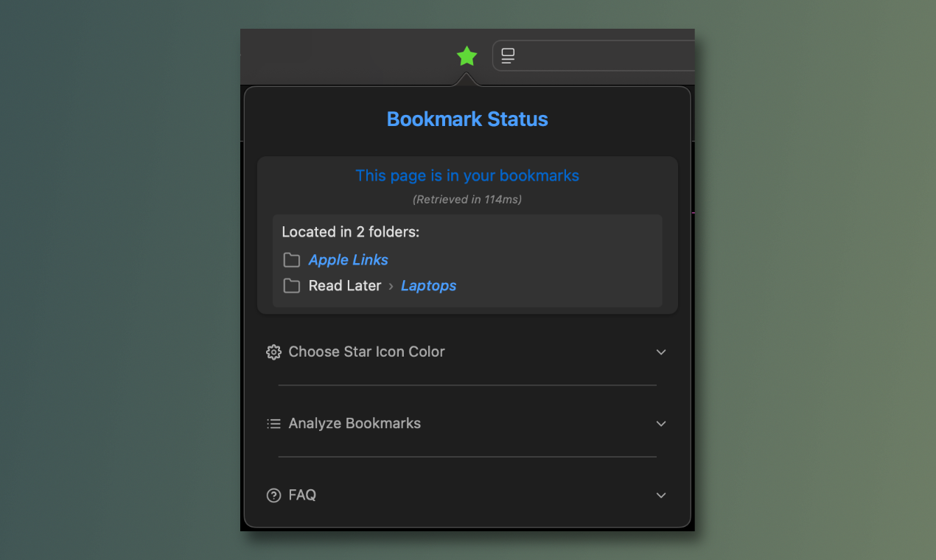Image resolution: width=936 pixels, height=560 pixels.
Task: Open the Apple Links folder link
Action: click(348, 259)
